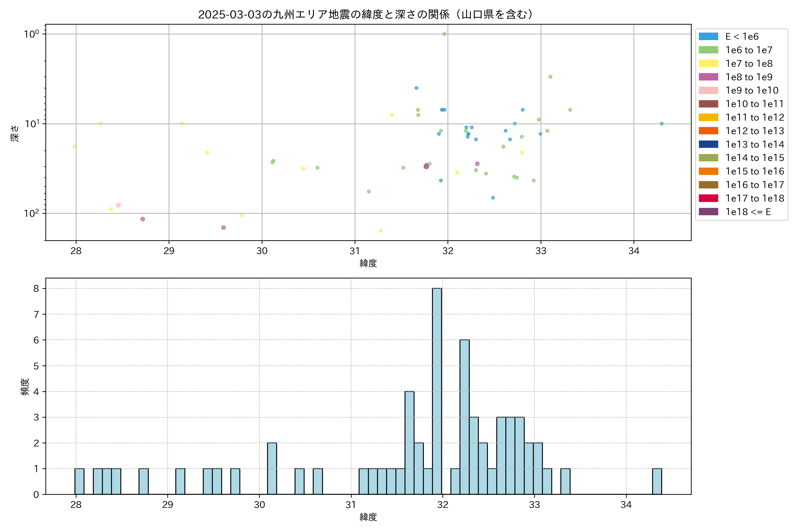Screen dimensions: 798x532
Task: Click the 1e15 to 1e16 legend label
Action: click(x=755, y=171)
